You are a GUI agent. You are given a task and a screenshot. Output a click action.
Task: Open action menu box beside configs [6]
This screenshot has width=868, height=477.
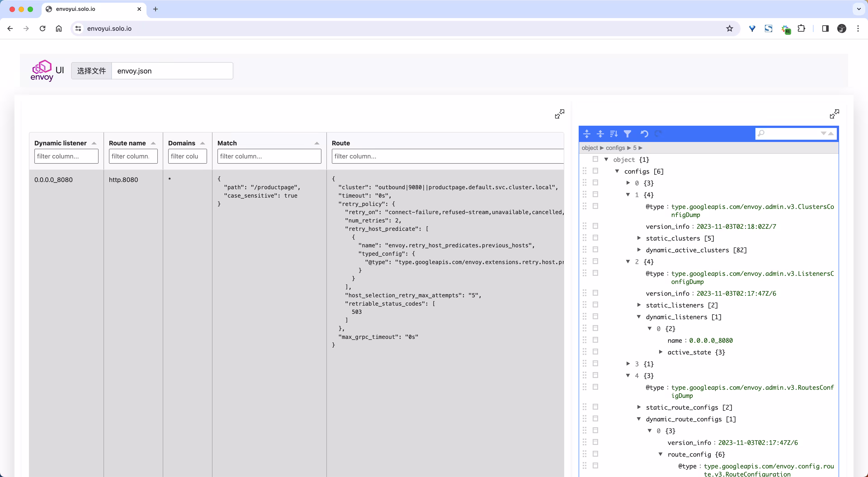[x=595, y=171]
